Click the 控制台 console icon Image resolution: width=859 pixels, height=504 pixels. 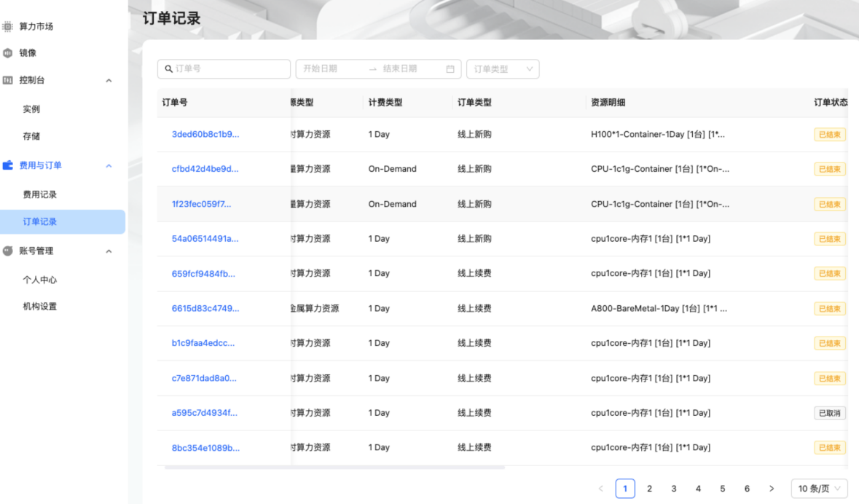(8, 80)
